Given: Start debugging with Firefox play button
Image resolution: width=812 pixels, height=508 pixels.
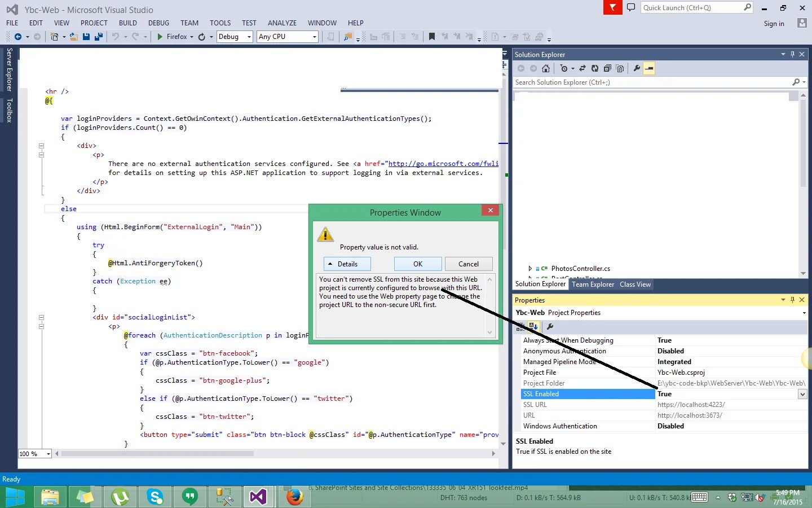Looking at the screenshot, I should pos(160,37).
